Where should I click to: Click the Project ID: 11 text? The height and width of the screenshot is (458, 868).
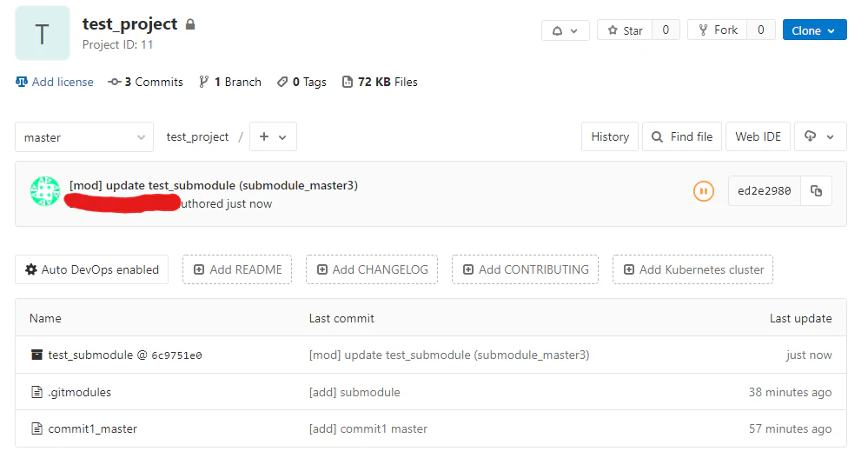click(x=117, y=45)
